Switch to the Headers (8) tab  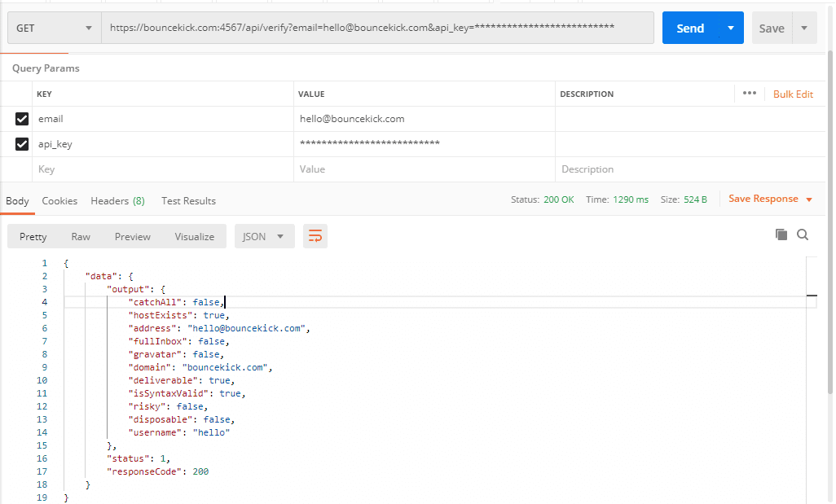coord(117,200)
